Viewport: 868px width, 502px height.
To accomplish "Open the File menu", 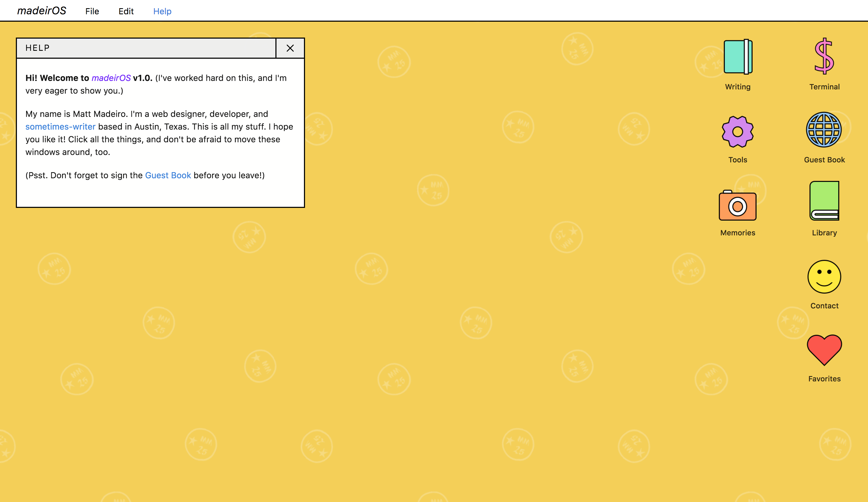I will [x=92, y=11].
